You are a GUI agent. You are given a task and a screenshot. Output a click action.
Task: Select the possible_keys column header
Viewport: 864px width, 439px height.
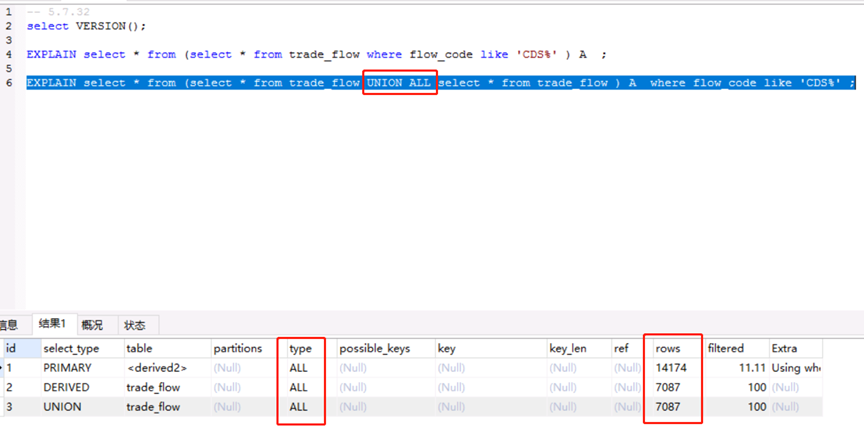pos(386,348)
